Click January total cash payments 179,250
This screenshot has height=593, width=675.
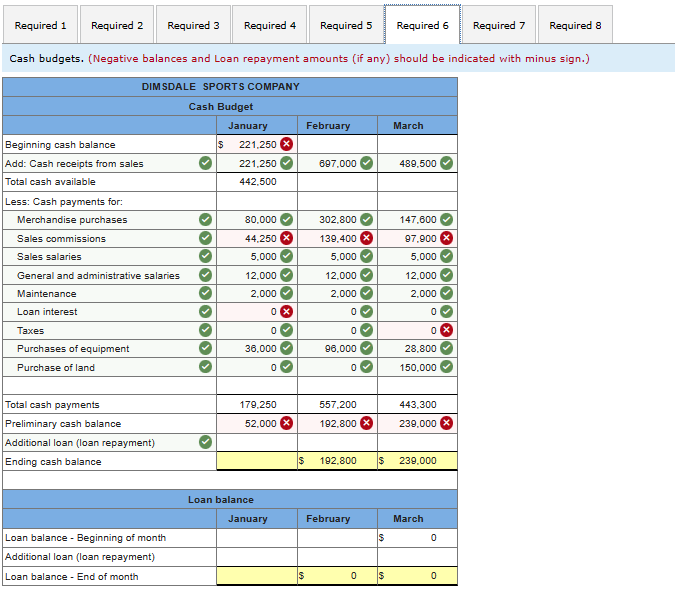(x=258, y=405)
